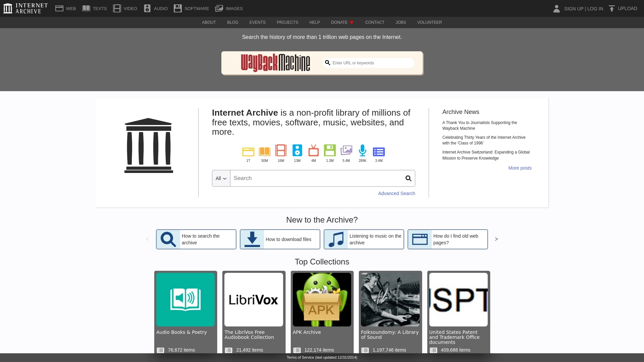Click the web pages icon labeled 1T

point(248,152)
